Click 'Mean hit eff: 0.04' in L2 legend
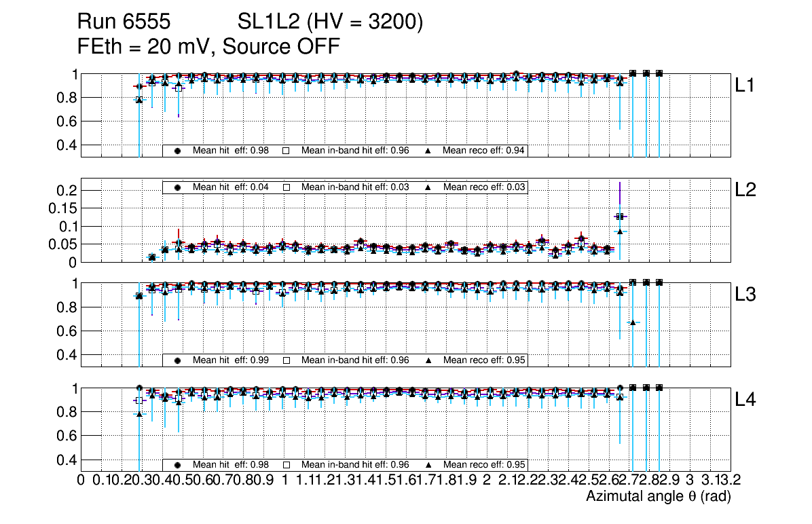This screenshot has width=812, height=524. [x=231, y=187]
